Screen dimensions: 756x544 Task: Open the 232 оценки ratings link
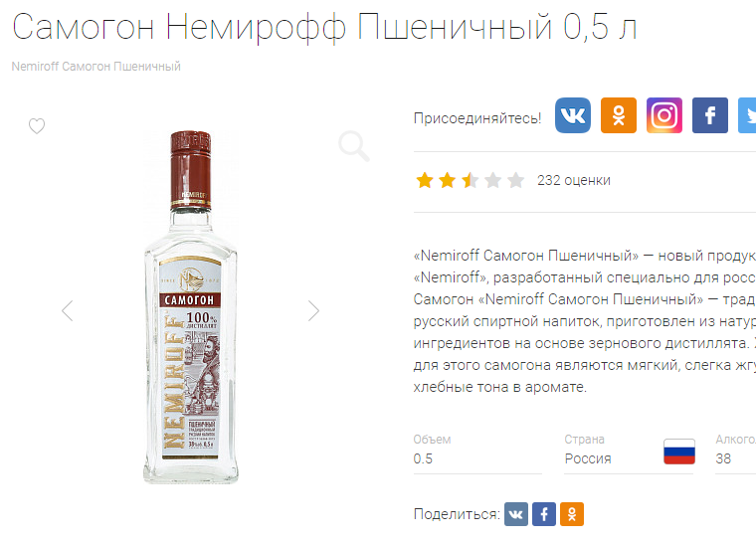click(574, 180)
